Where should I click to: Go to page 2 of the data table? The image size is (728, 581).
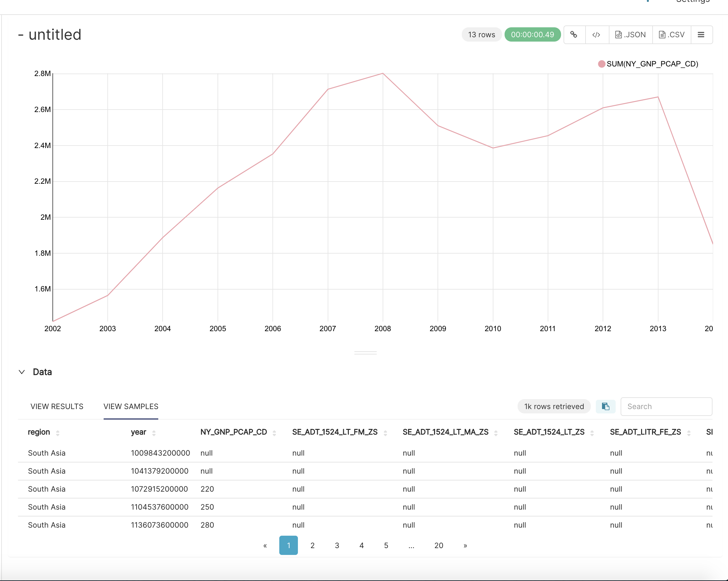pos(312,545)
